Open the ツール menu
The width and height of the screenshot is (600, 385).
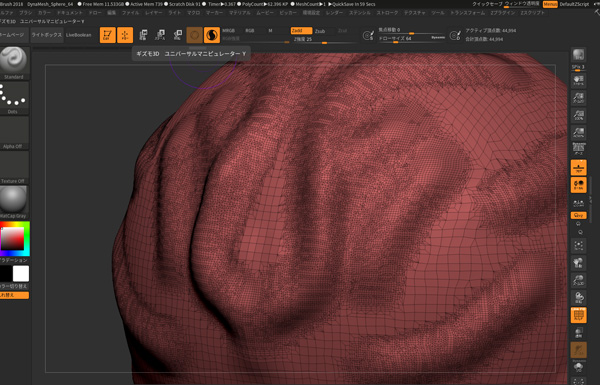438,13
